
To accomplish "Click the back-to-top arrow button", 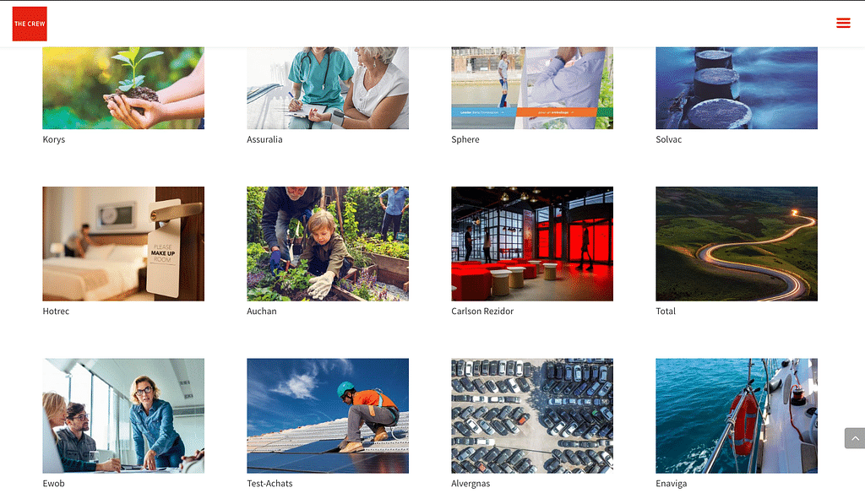I will click(x=855, y=438).
